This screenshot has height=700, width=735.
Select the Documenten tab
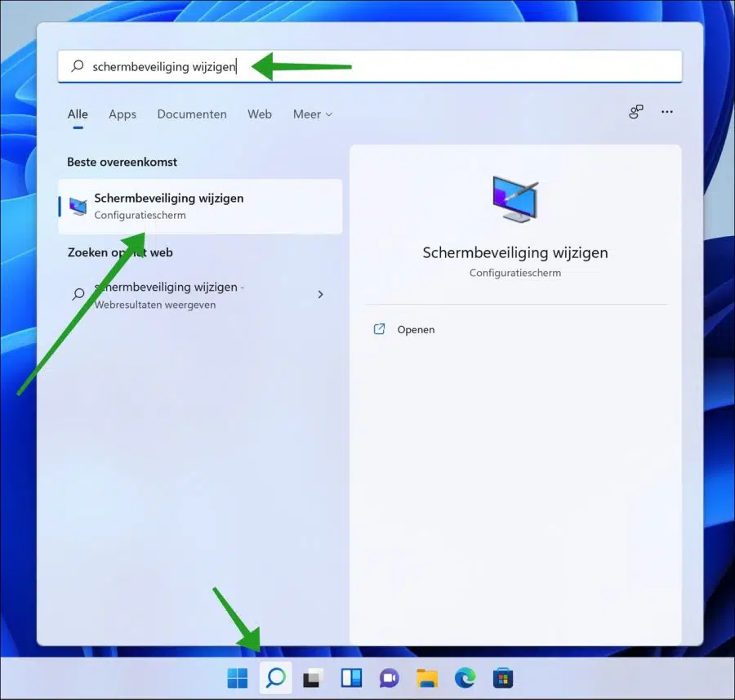(x=192, y=114)
